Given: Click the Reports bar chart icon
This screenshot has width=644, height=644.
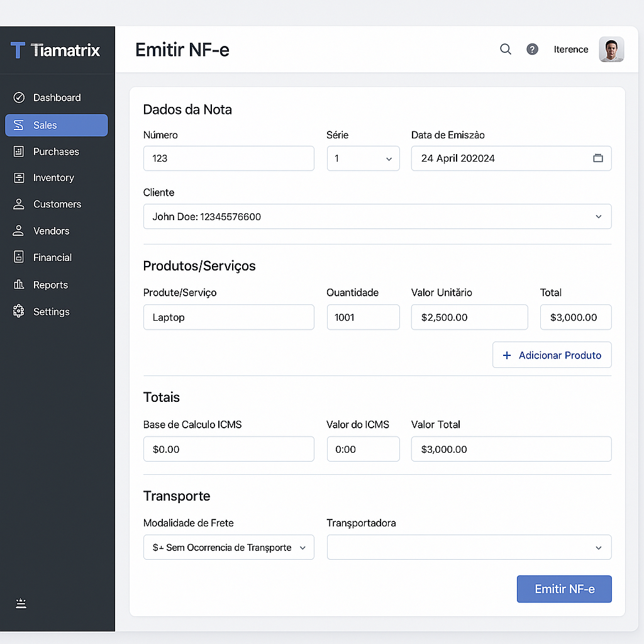Looking at the screenshot, I should click(x=19, y=285).
